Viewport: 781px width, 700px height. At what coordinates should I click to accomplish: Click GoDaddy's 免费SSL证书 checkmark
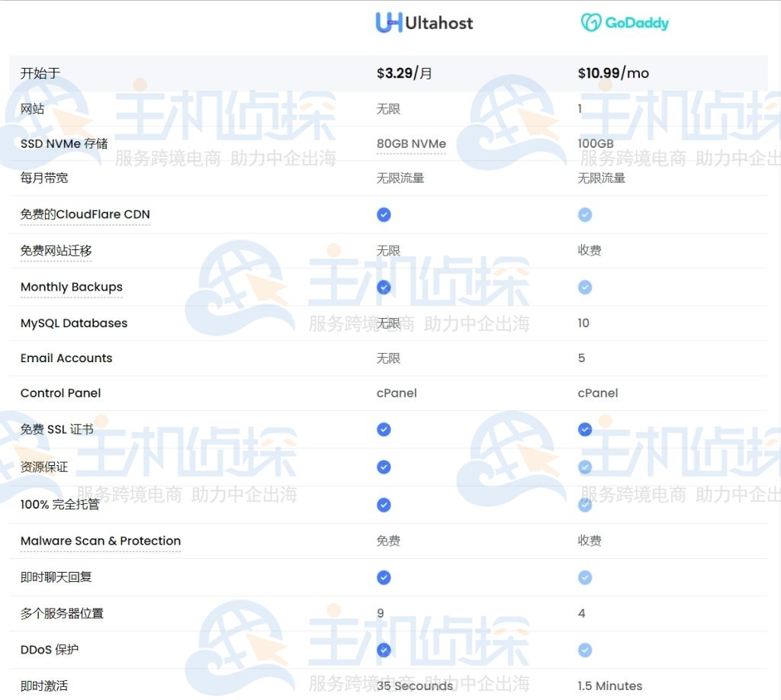coord(585,429)
